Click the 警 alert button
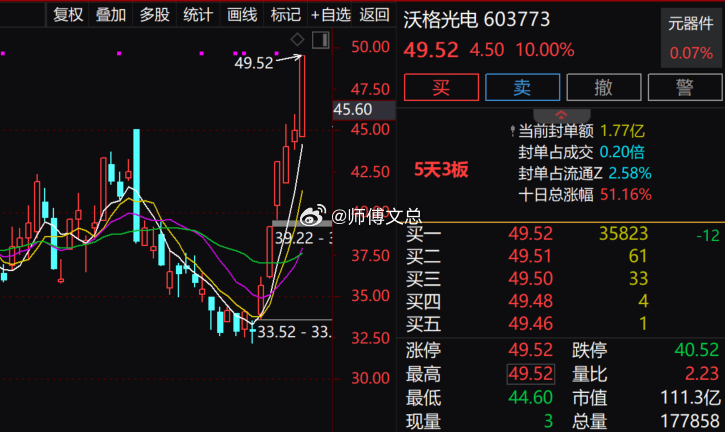 pyautogui.click(x=685, y=87)
